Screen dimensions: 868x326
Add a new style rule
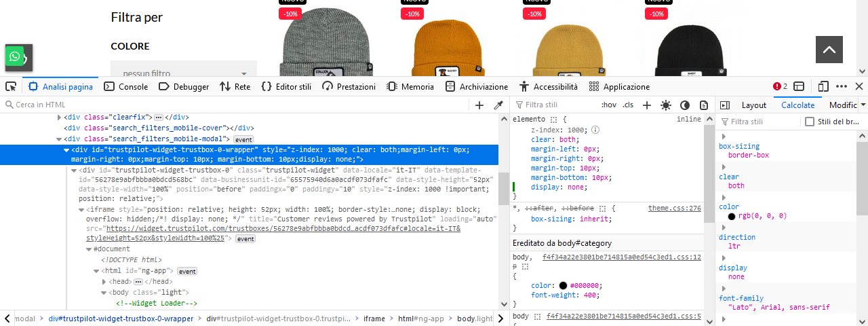coord(647,105)
